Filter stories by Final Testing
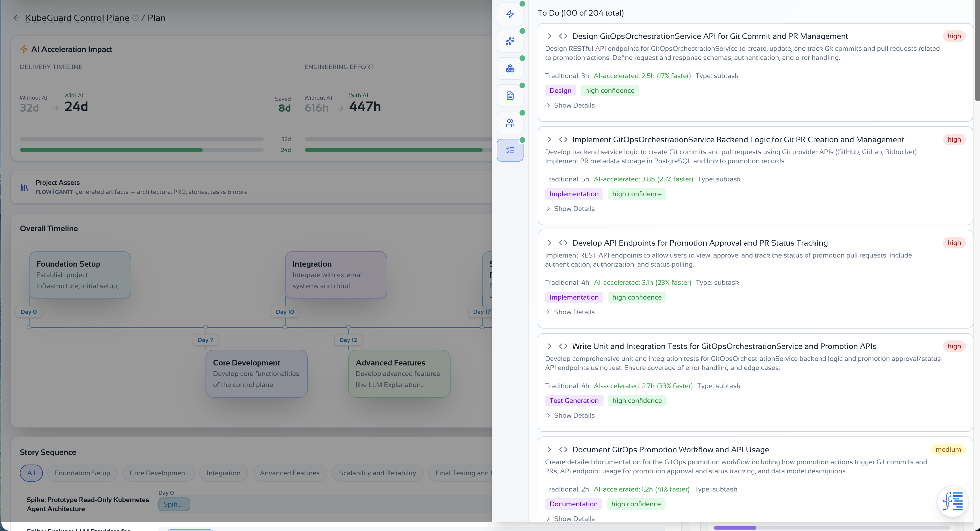 pyautogui.click(x=460, y=473)
